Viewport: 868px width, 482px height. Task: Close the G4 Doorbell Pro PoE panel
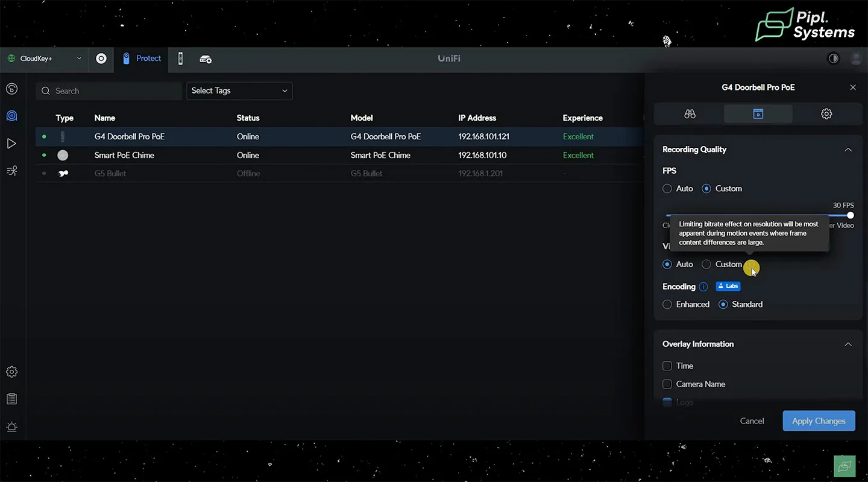(853, 87)
